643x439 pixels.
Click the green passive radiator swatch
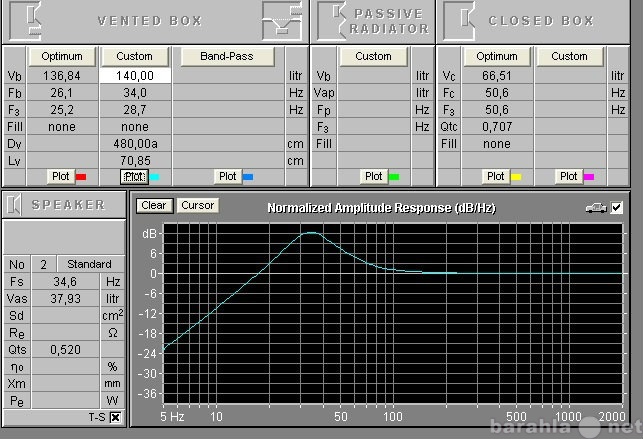pos(394,177)
